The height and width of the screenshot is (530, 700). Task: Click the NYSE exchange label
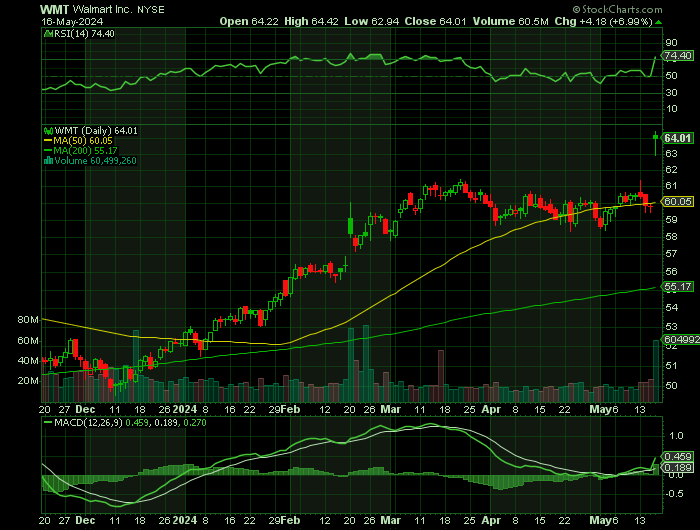(x=151, y=10)
